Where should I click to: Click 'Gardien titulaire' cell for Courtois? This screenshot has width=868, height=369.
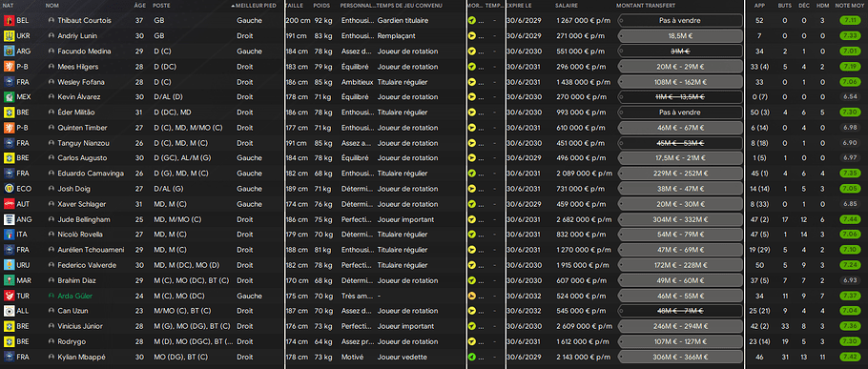403,20
